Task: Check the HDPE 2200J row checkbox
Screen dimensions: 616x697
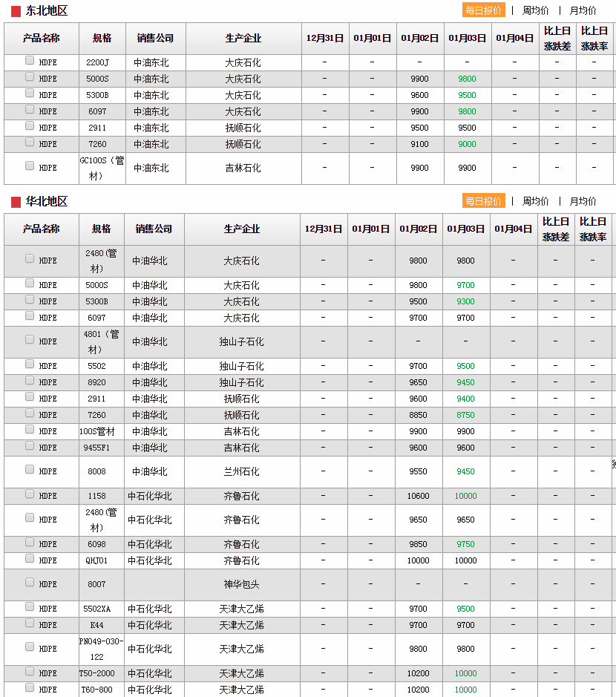Action: tap(30, 60)
